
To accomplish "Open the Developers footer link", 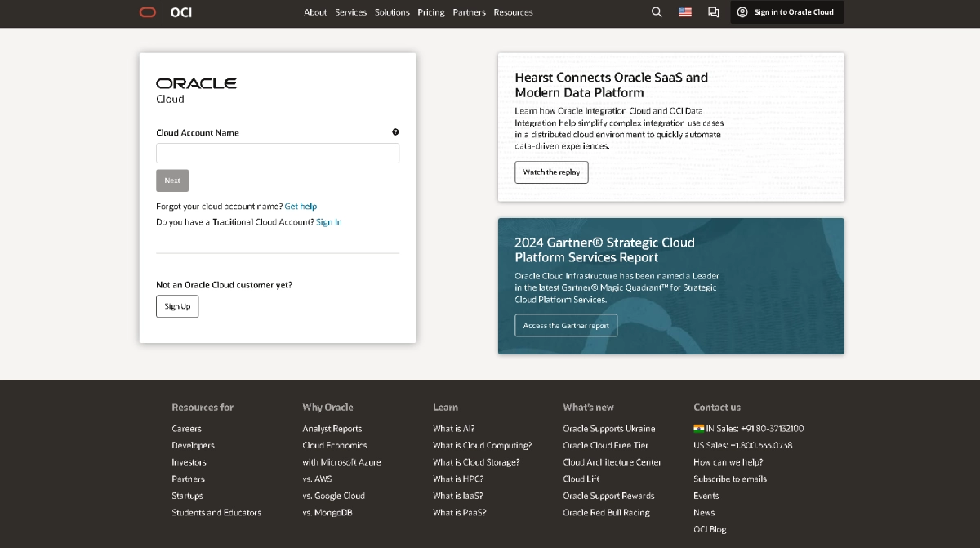I will click(x=193, y=445).
